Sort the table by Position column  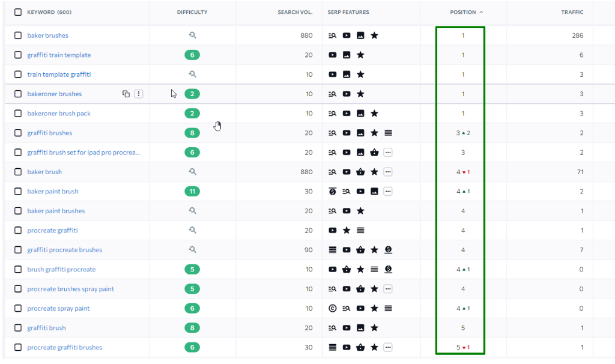pyautogui.click(x=463, y=12)
